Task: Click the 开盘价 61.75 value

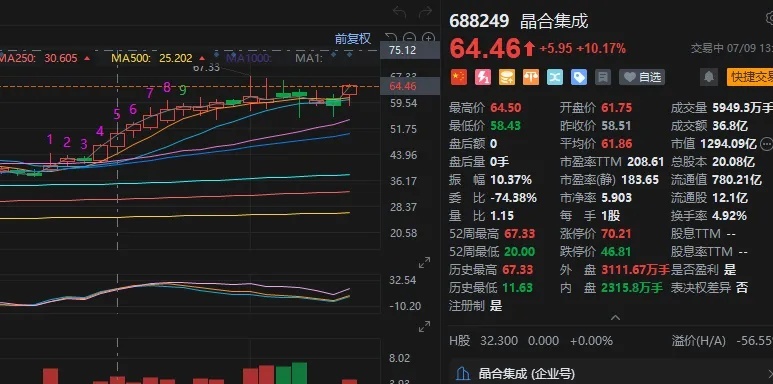Action: pyautogui.click(x=616, y=108)
